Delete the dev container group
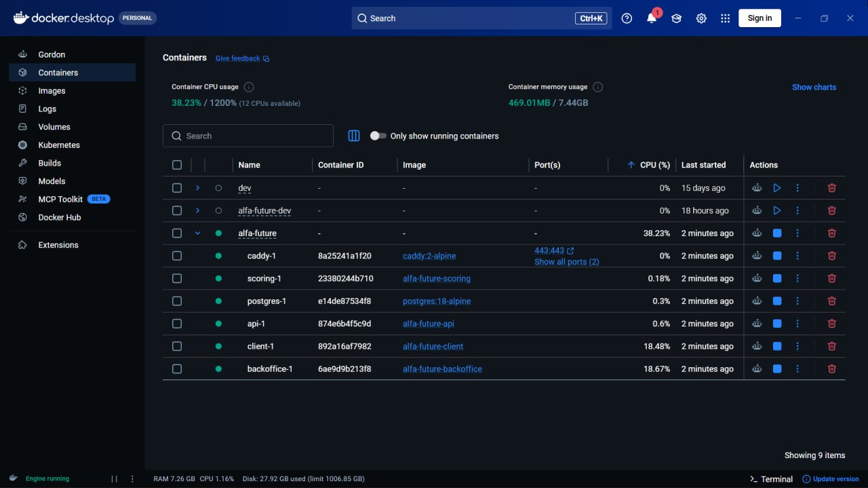The height and width of the screenshot is (488, 868). (832, 188)
